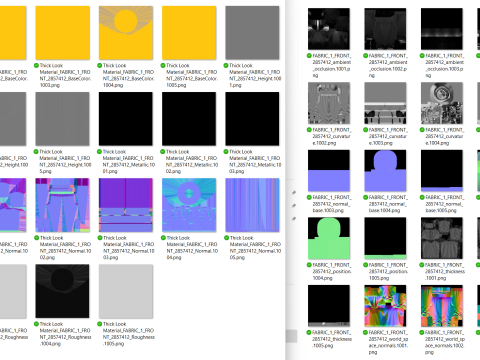This screenshot has width=480, height=360.
Task: Select the gray Height.1005.png thumbnail
Action: click(63, 119)
